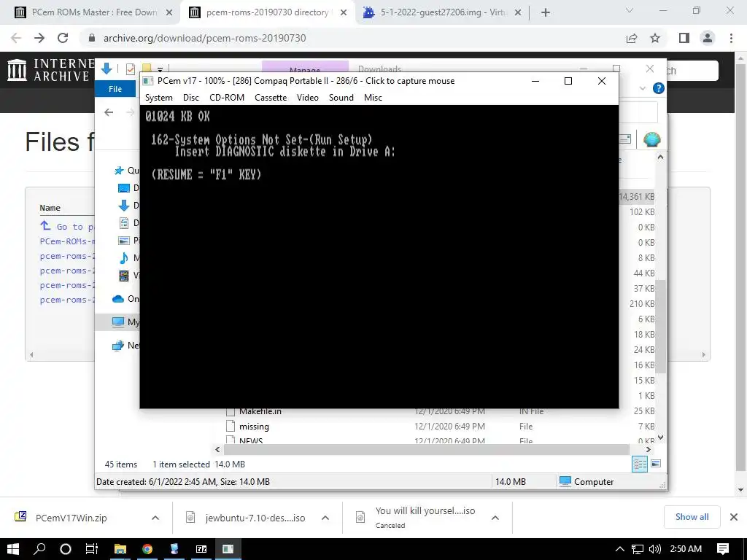
Task: Open Chrome tab search chevron
Action: [630, 10]
